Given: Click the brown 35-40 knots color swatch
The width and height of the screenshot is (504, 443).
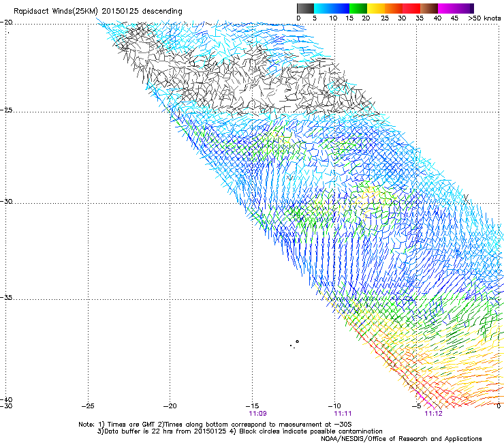Looking at the screenshot, I should pyautogui.click(x=429, y=8).
